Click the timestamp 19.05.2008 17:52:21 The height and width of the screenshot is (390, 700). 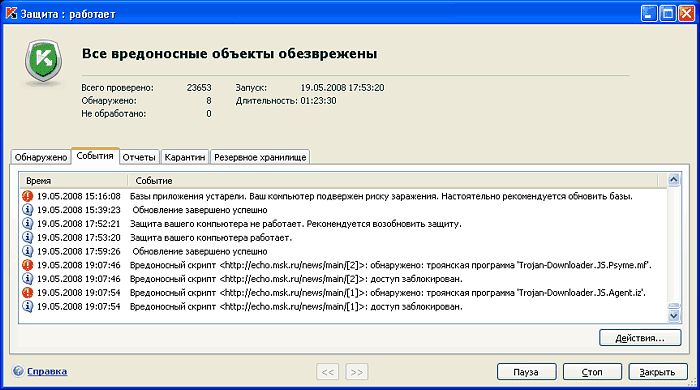(x=79, y=224)
